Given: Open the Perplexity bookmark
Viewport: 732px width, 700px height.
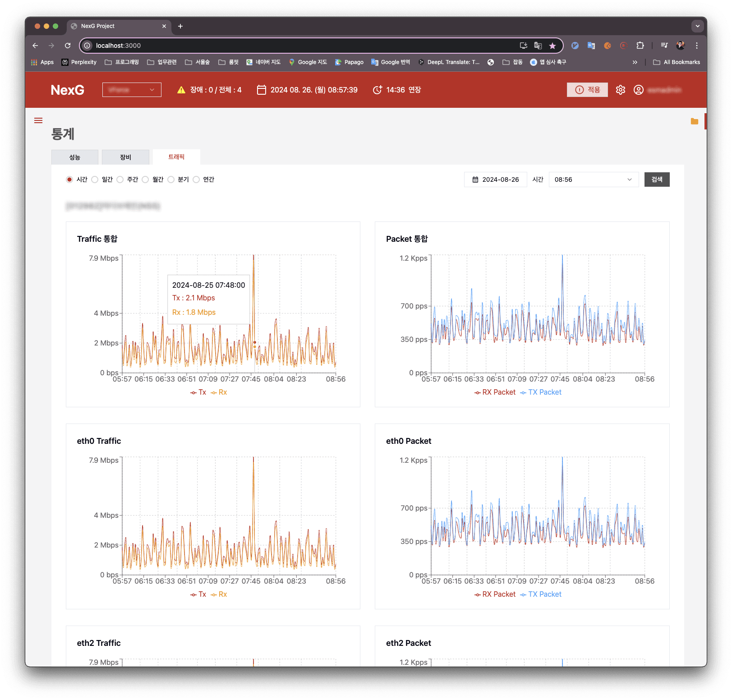Looking at the screenshot, I should click(x=79, y=62).
